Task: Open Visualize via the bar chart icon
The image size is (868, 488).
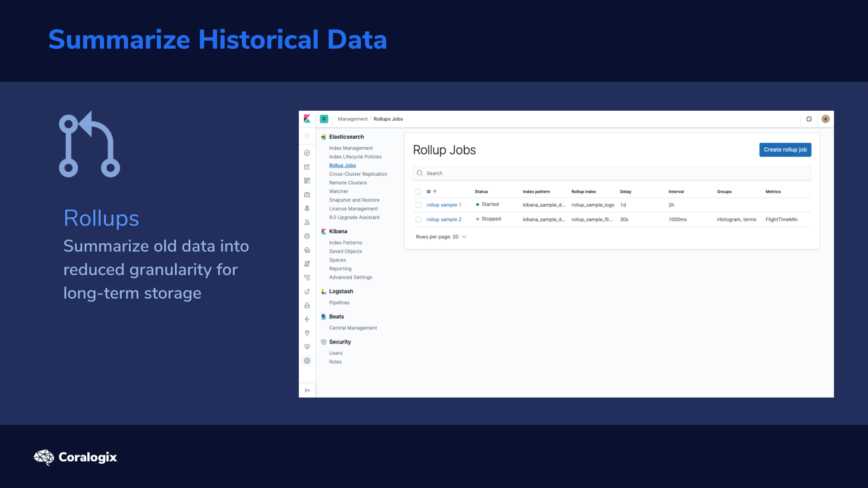Action: point(307,167)
